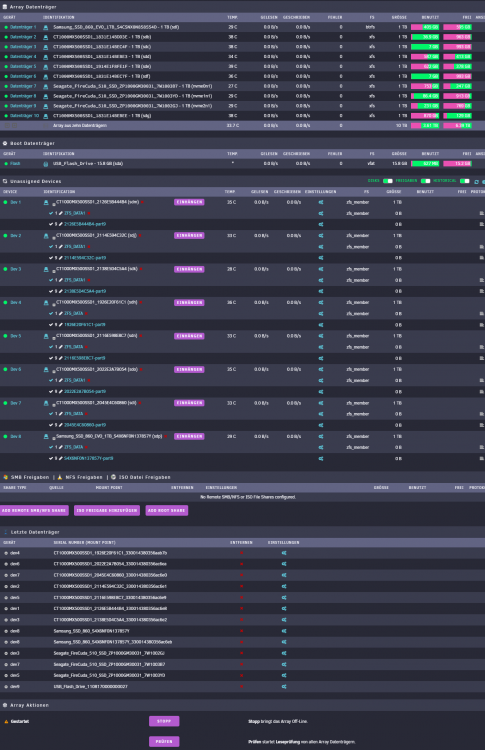Click 2126E5B444B4-part9 partition link
Viewport: 485px width, 750px height.
click(85, 224)
